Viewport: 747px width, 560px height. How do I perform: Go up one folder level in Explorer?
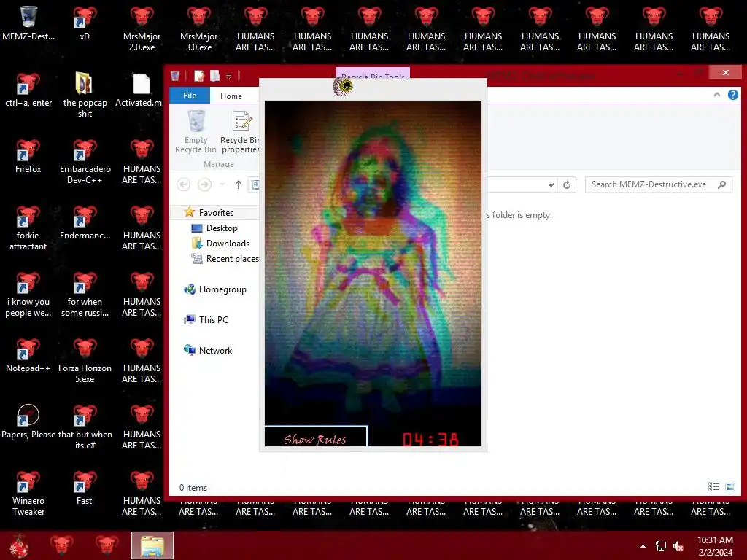coord(239,184)
